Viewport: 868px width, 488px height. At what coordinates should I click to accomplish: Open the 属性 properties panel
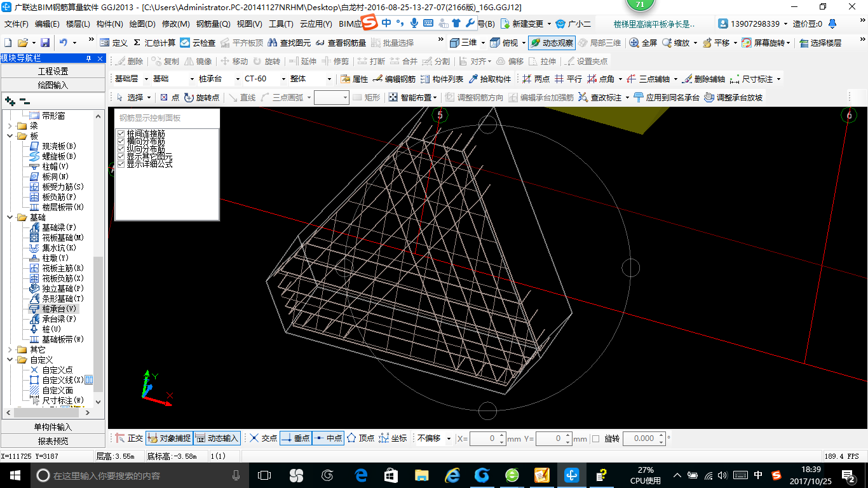click(354, 79)
